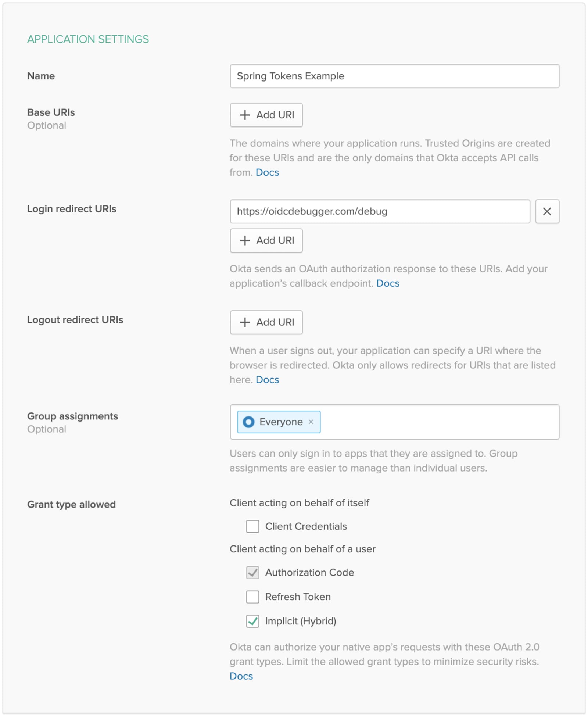The width and height of the screenshot is (588, 716).
Task: Uncheck the Implicit (Hybrid) grant type
Action: click(x=252, y=621)
